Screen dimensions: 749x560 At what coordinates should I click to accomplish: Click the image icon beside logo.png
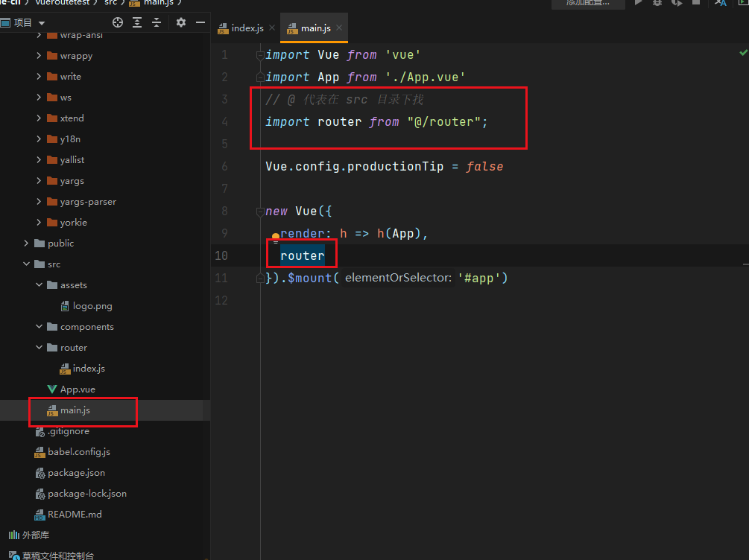point(65,306)
